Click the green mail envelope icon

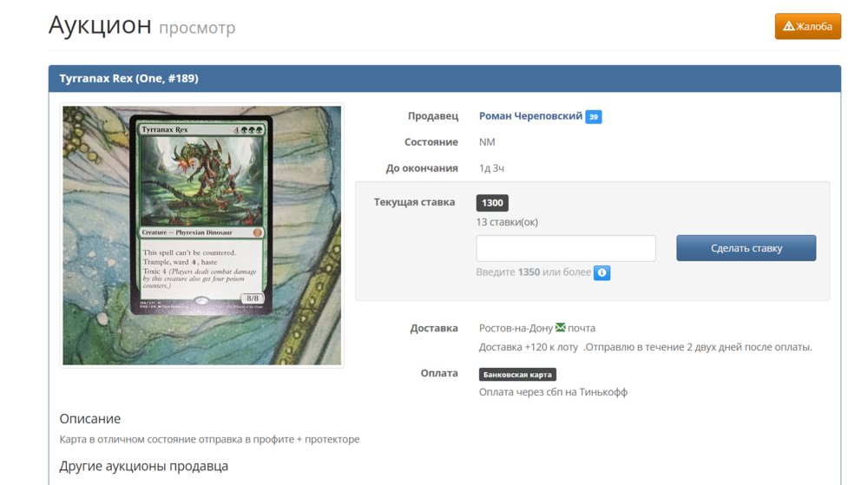tap(561, 328)
